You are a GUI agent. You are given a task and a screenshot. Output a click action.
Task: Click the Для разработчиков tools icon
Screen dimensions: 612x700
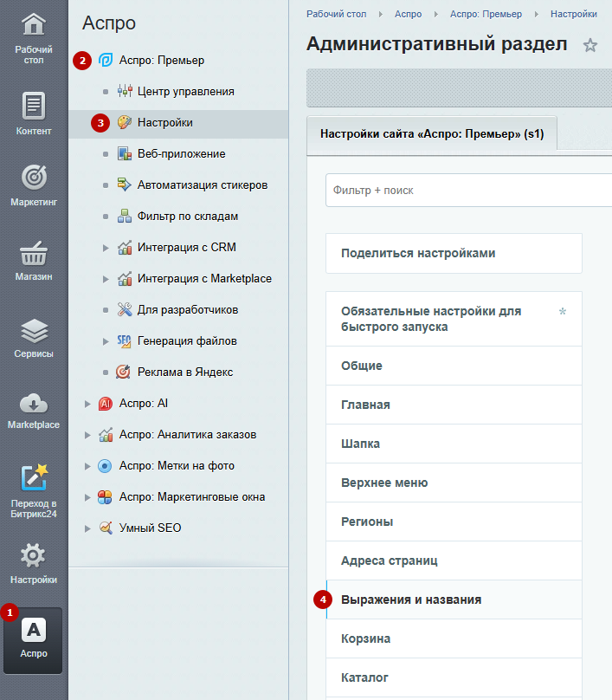coord(125,309)
